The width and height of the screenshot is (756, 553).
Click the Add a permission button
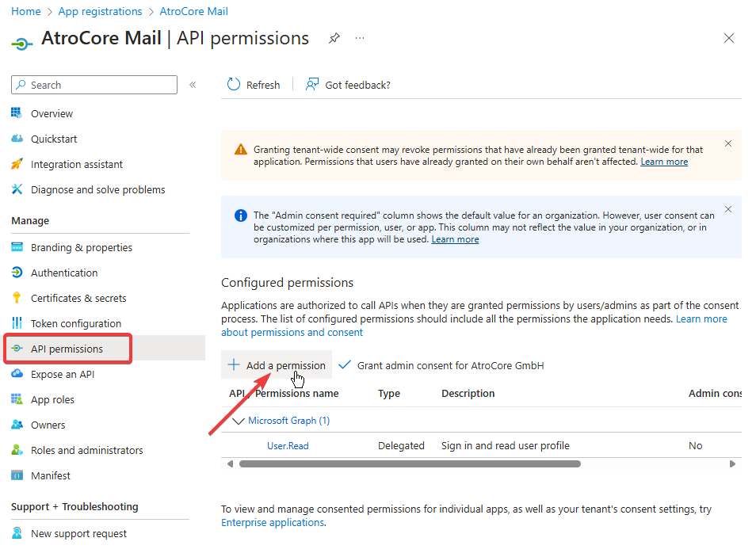pyautogui.click(x=276, y=365)
